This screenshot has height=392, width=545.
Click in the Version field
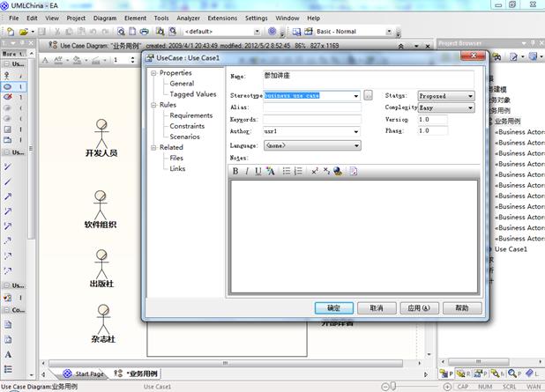[x=432, y=120]
